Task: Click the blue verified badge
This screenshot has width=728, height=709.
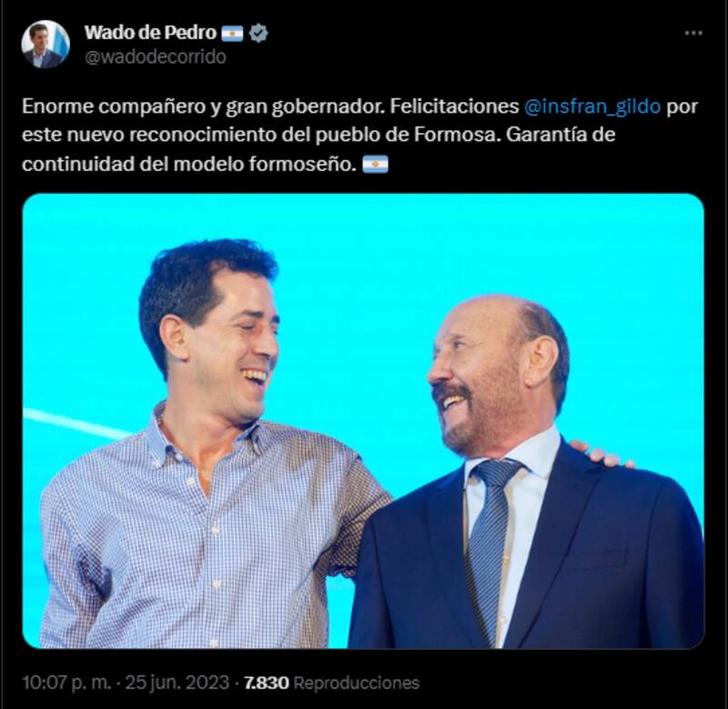Action: pyautogui.click(x=258, y=33)
